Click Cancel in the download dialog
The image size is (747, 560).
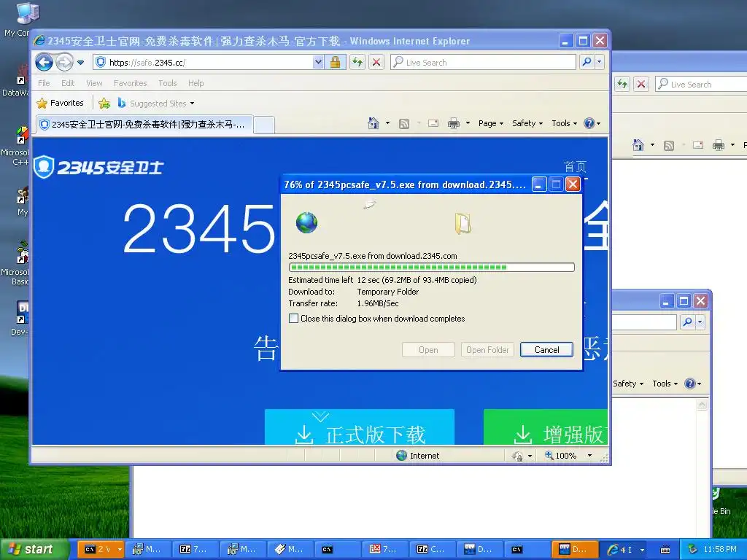pos(546,350)
